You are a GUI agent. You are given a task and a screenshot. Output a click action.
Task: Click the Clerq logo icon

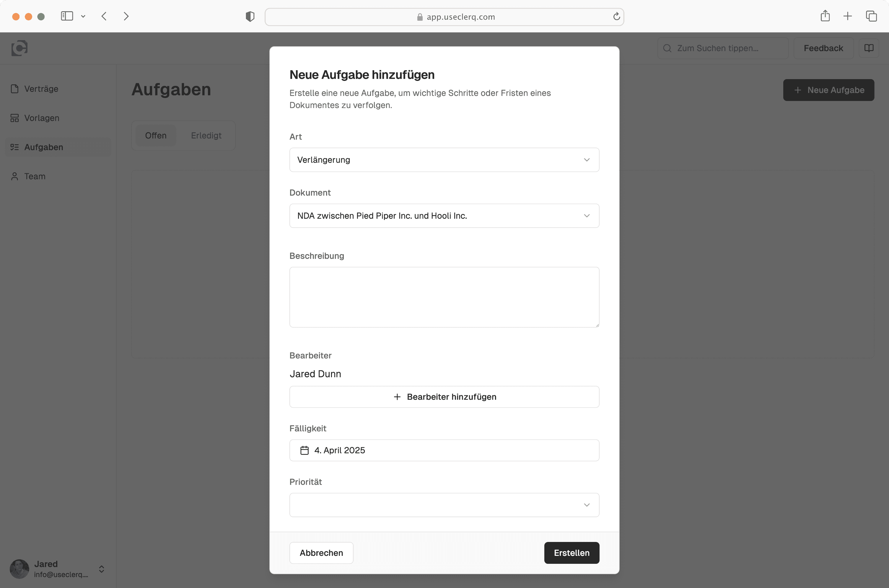click(x=19, y=48)
